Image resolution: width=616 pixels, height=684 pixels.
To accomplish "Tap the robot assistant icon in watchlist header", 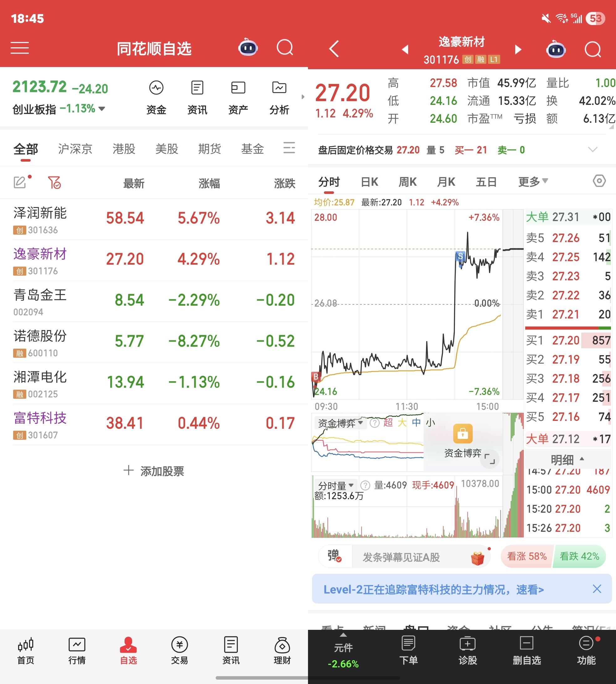I will (248, 48).
